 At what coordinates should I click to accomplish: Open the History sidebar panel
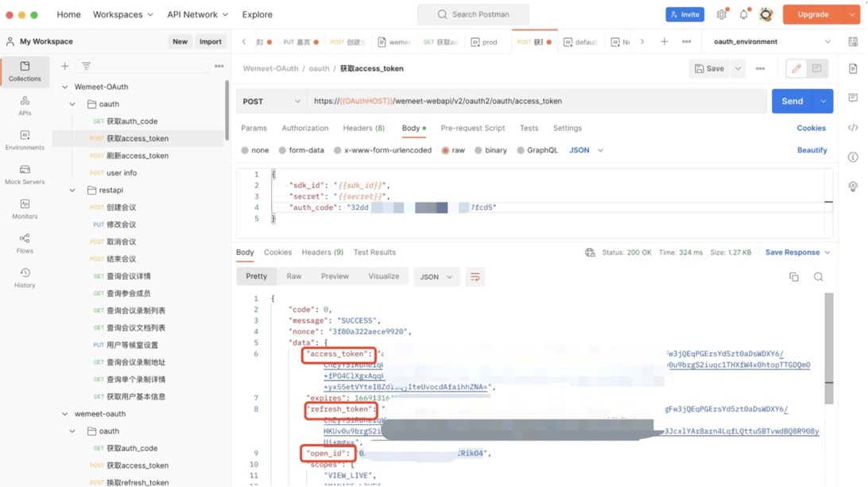coord(25,277)
